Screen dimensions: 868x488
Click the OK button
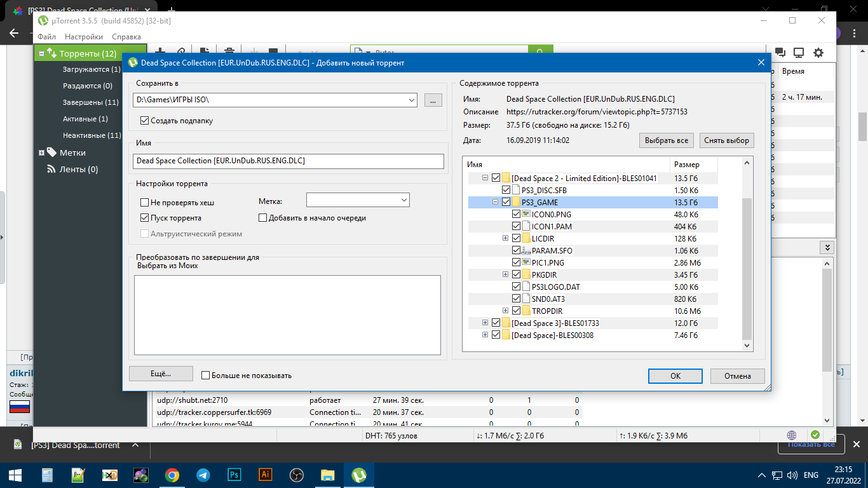[x=675, y=376]
